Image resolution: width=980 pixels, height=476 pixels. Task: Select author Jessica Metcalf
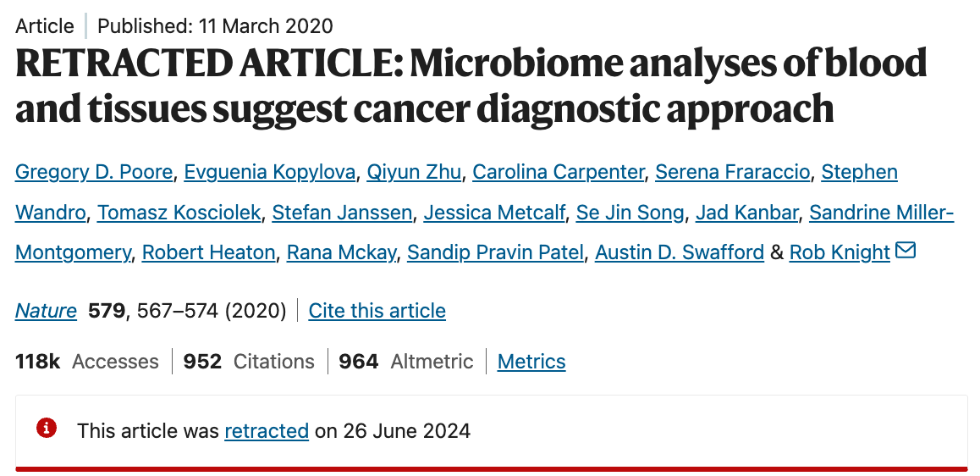494,212
